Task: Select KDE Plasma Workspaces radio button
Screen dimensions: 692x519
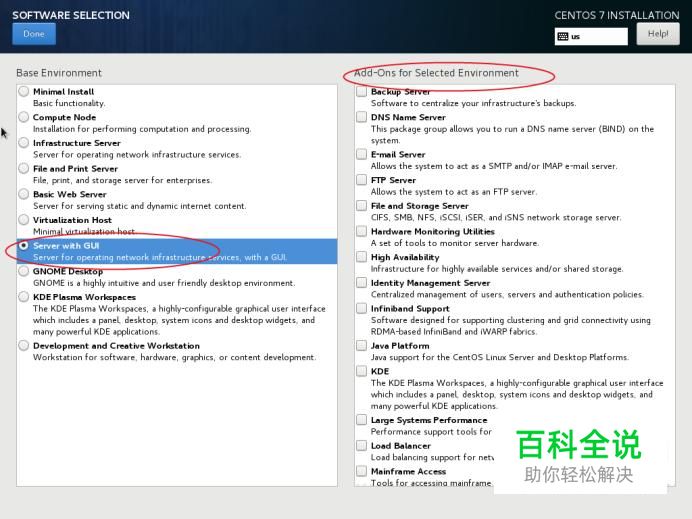Action: 24,297
